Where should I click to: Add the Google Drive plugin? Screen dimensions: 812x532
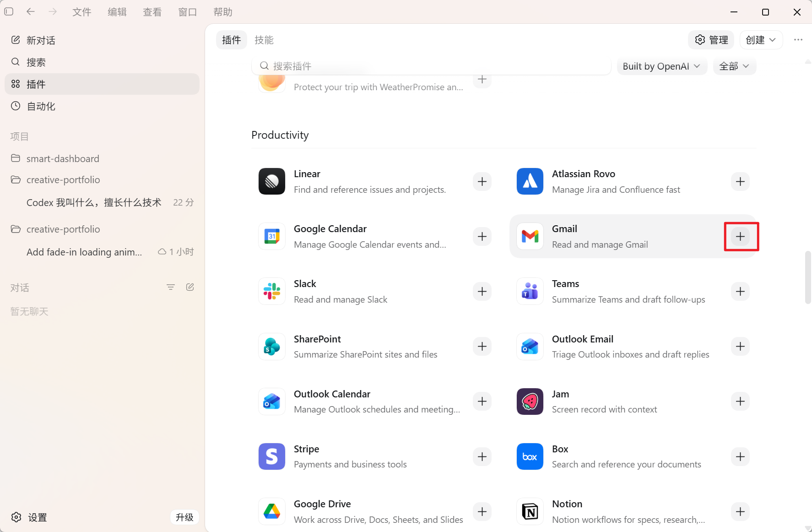(482, 511)
